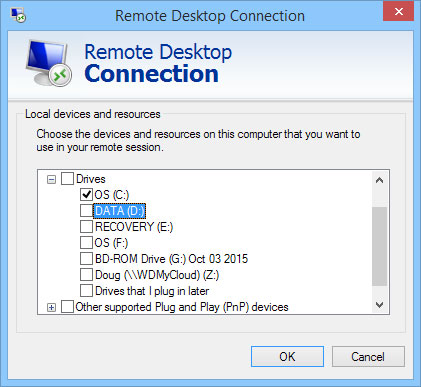Viewport: 421px width, 387px height.
Task: Toggle the Drives parent checkbox
Action: click(67, 179)
